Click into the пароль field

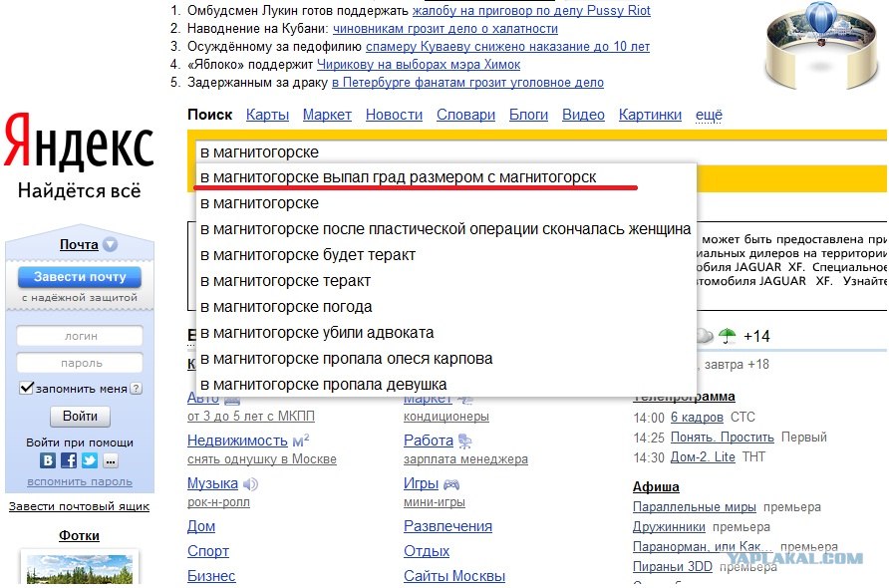(x=80, y=363)
